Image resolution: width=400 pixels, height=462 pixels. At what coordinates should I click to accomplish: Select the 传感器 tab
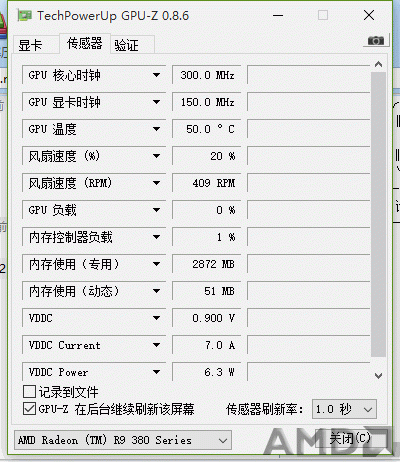(x=85, y=43)
